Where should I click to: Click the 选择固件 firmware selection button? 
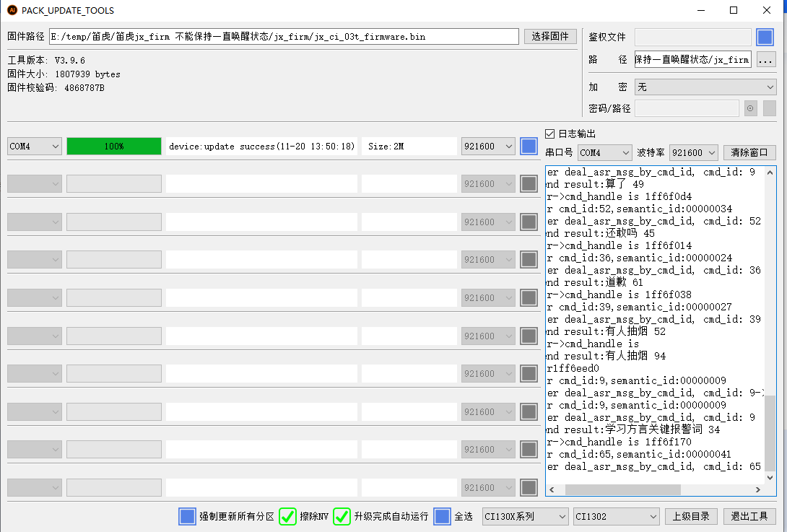550,36
